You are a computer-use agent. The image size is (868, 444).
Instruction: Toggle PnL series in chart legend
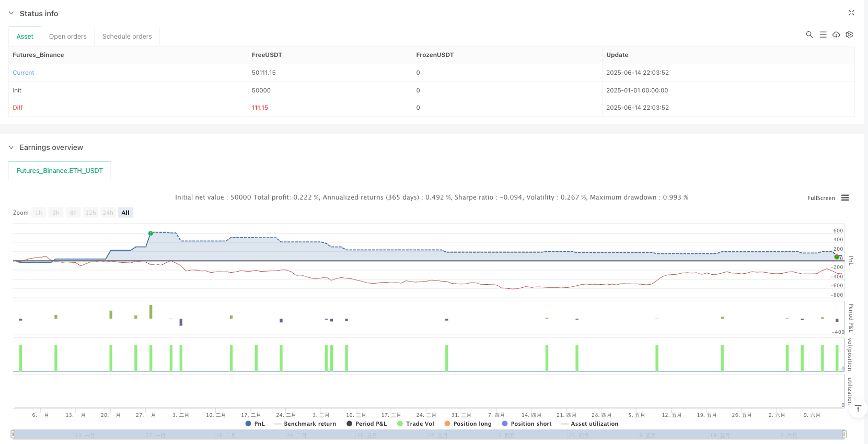pos(255,424)
